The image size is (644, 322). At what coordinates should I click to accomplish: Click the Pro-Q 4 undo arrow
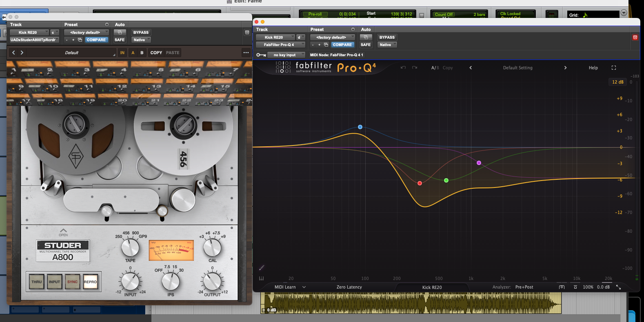click(x=403, y=68)
